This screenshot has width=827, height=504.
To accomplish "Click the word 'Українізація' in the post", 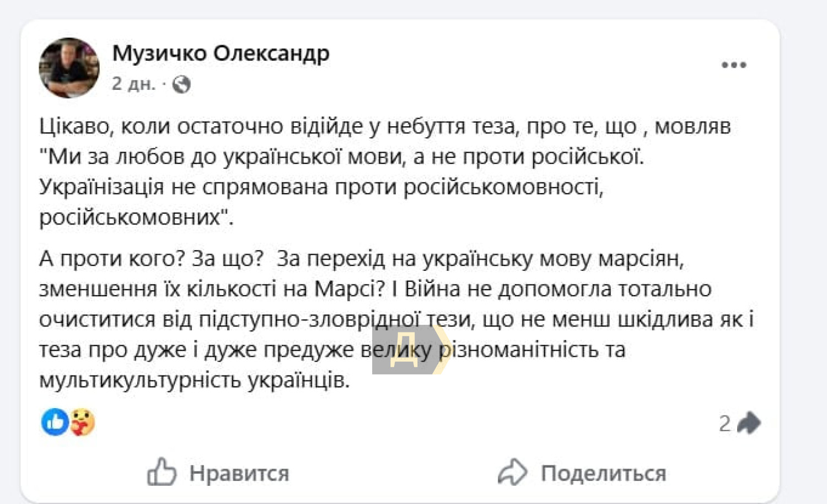I will point(101,187).
